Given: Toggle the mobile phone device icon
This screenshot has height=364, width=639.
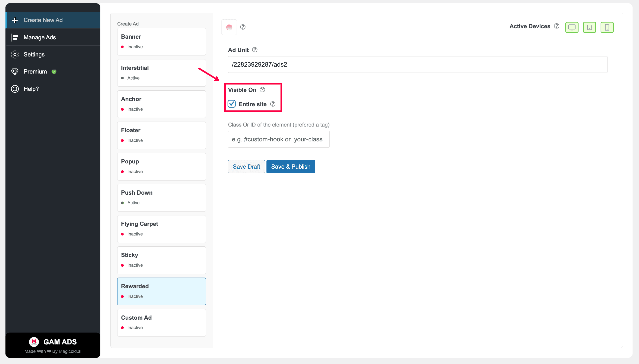Looking at the screenshot, I should (x=607, y=27).
